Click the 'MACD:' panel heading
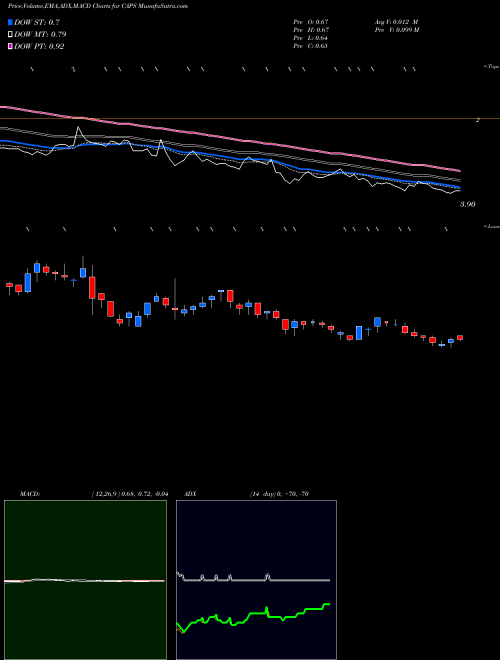500x660 pixels. [x=30, y=494]
